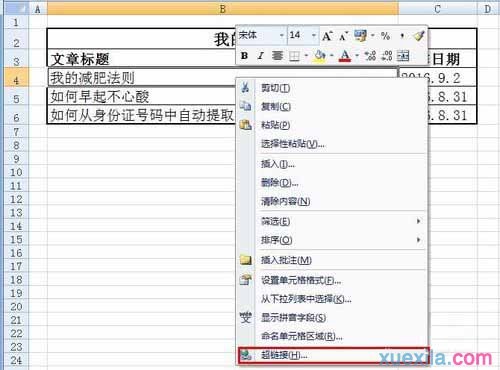Image resolution: width=500 pixels, height=370 pixels.
Task: Select row 20 header
Action: click(x=16, y=307)
